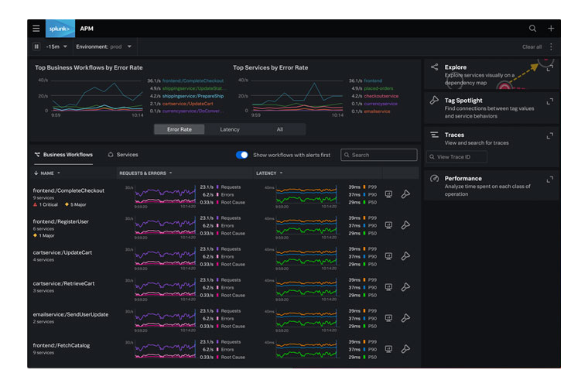Open the vertical three-dot options menu
Viewport: 588px width, 387px height.
pyautogui.click(x=551, y=47)
